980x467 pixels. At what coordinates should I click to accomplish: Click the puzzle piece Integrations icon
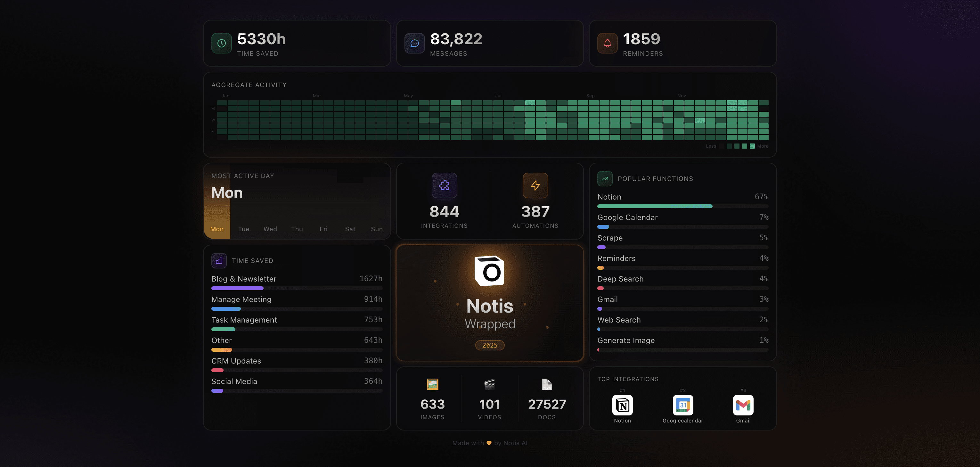(444, 185)
